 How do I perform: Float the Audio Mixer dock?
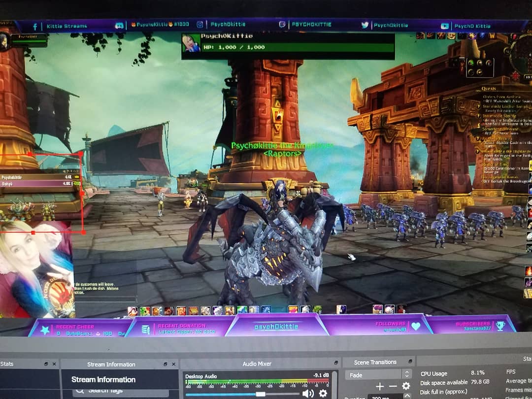336,363
